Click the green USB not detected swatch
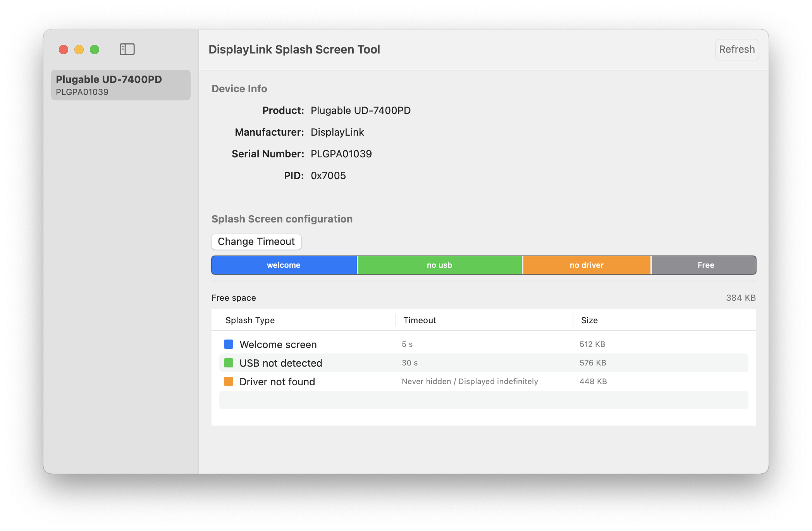The height and width of the screenshot is (531, 812). pyautogui.click(x=229, y=363)
